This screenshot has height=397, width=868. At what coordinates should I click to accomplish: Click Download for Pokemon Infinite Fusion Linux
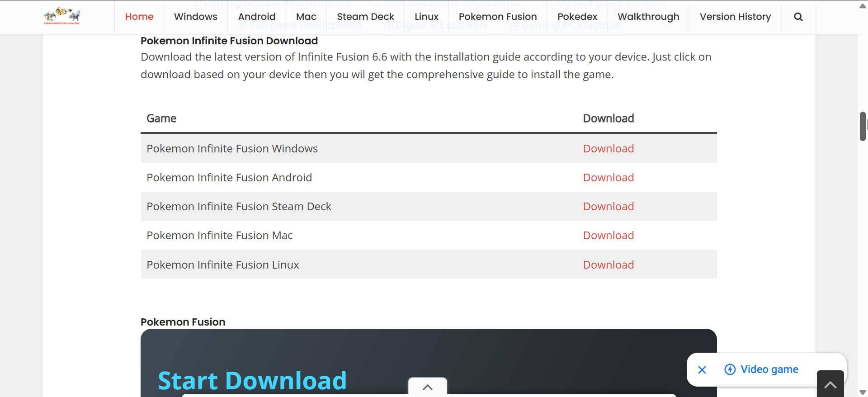[609, 265]
